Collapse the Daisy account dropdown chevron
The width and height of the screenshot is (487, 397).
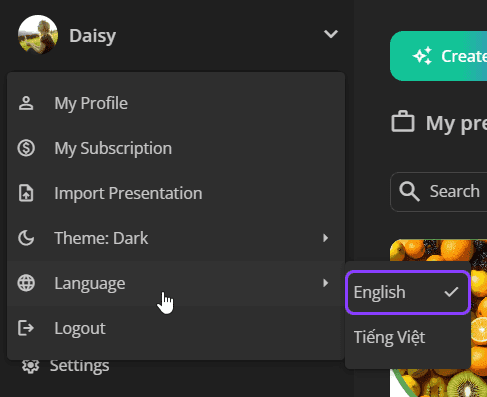tap(331, 34)
